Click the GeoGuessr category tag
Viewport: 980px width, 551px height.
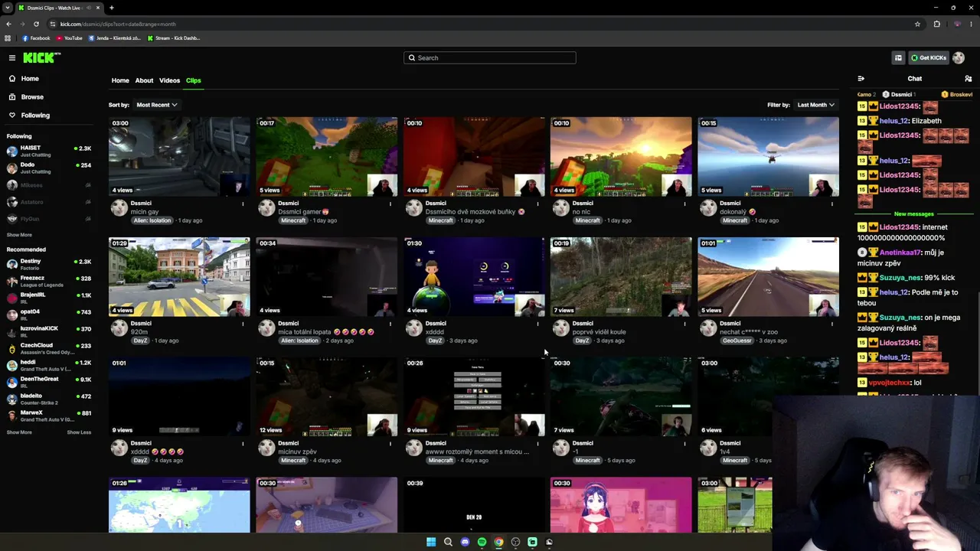click(x=737, y=341)
